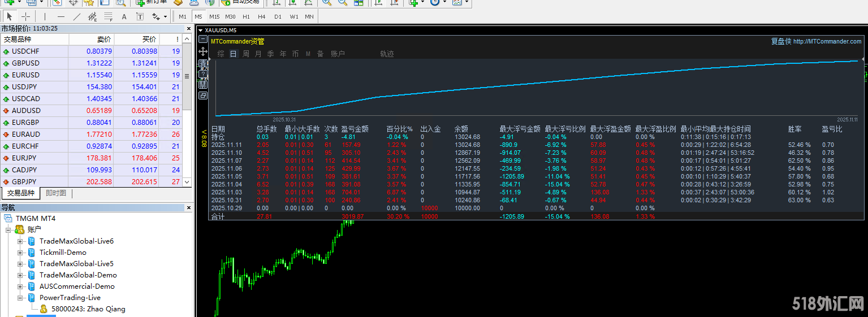The height and width of the screenshot is (317, 868).
Task: Select the crosshair tool in toolbar
Action: tap(25, 16)
